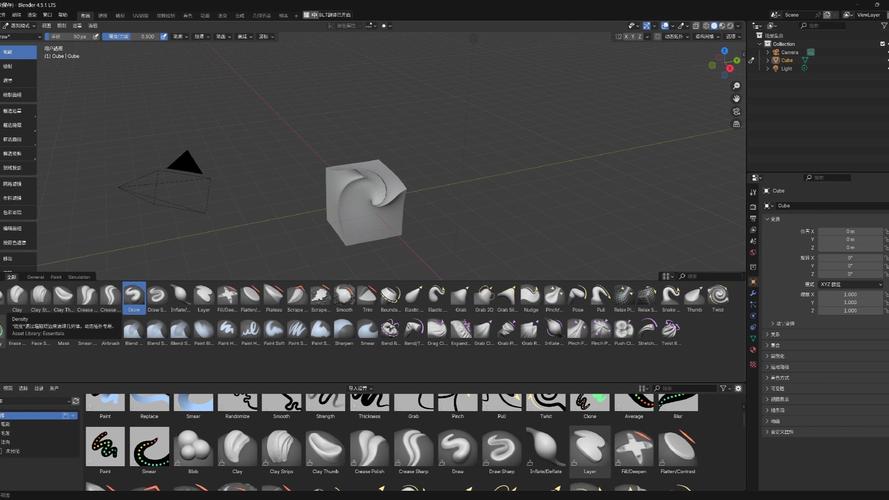This screenshot has width=889, height=500.
Task: Open the Render properties tab icon
Action: 753,207
